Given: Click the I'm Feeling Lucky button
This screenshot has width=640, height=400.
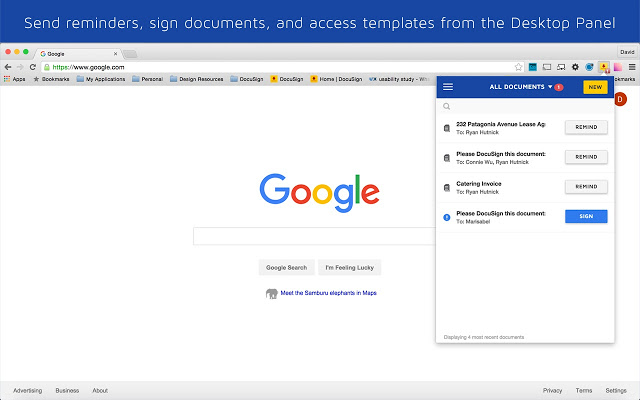Looking at the screenshot, I should 349,268.
